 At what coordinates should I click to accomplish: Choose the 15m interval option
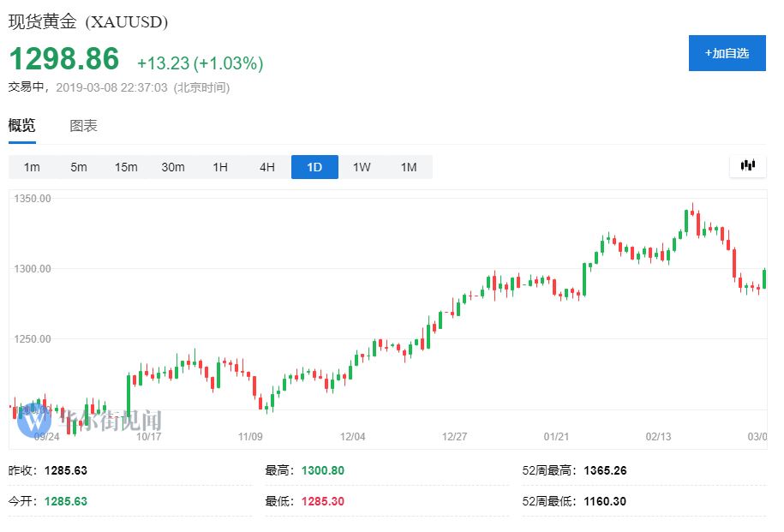[126, 167]
